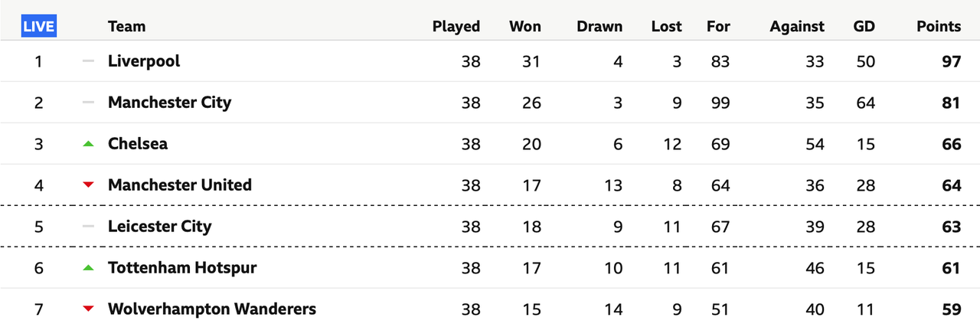The width and height of the screenshot is (980, 327).
Task: Open the Liverpool team link
Action: pos(144,60)
